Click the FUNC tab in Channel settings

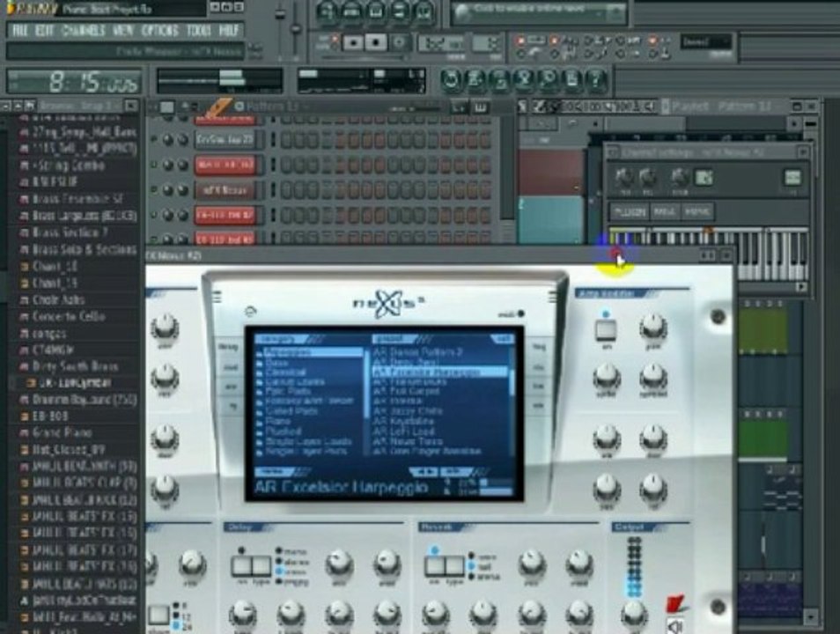coord(697,211)
